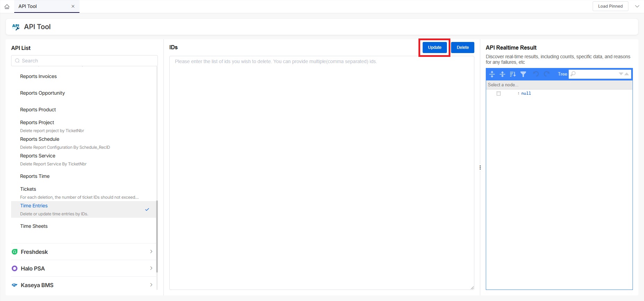Open the null node's action menu icon
Screen dimensions: 644x301
(499, 94)
